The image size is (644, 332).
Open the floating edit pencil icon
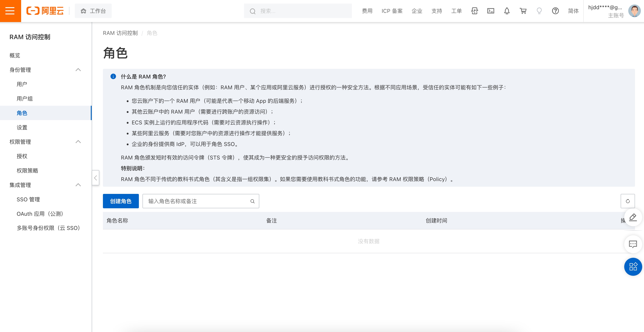tap(633, 217)
